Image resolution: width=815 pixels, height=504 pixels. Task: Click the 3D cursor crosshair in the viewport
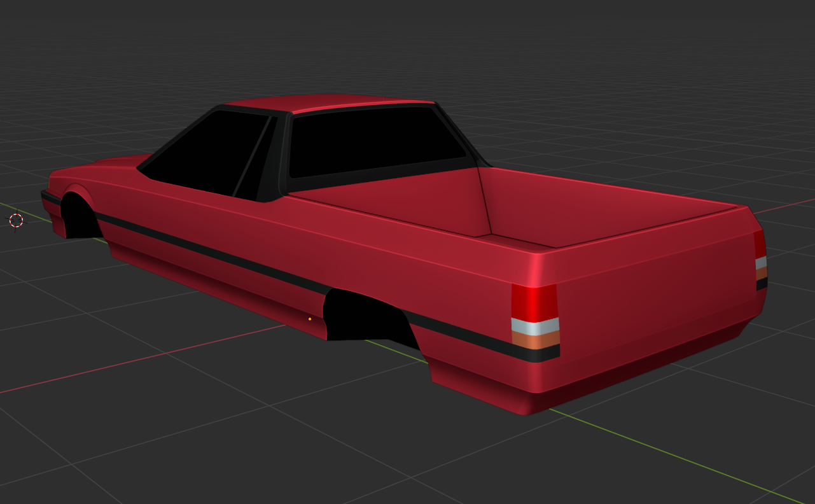17,220
